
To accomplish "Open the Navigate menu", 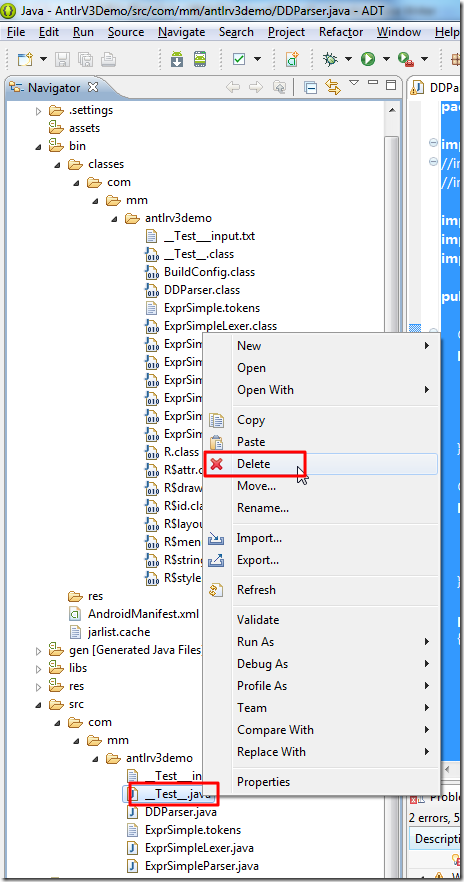I will click(182, 32).
